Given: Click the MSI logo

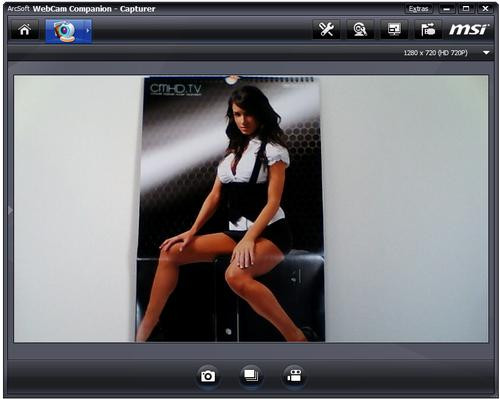Looking at the screenshot, I should [469, 30].
